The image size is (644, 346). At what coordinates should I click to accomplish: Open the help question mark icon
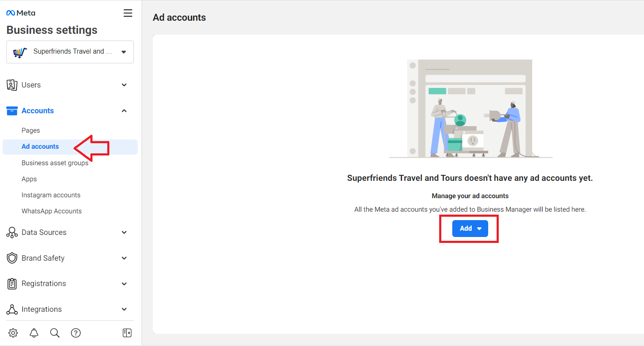click(76, 333)
